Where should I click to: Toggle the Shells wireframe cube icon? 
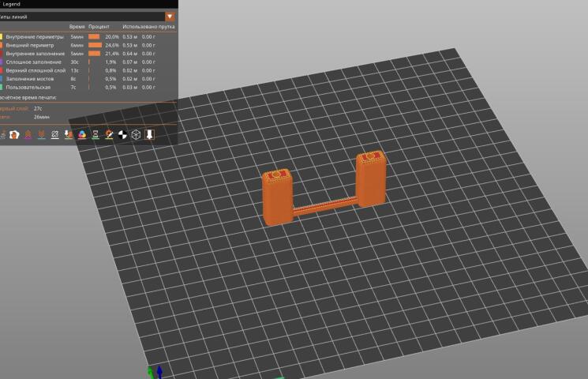(x=136, y=134)
